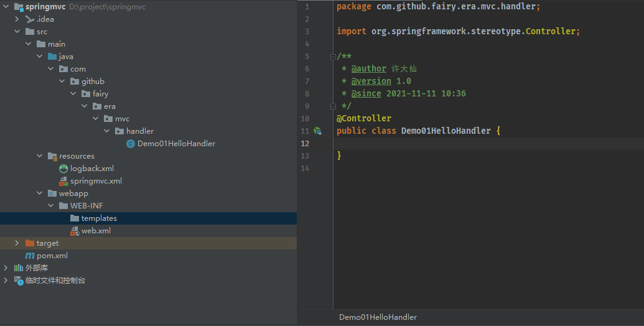644x326 pixels.
Task: Collapse the github package chevron
Action: pyautogui.click(x=62, y=81)
